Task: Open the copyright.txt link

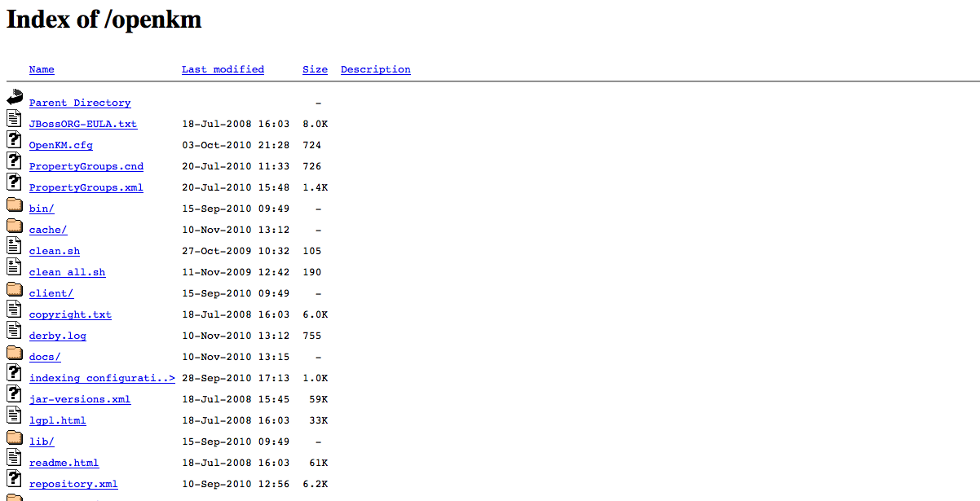Action: (70, 314)
